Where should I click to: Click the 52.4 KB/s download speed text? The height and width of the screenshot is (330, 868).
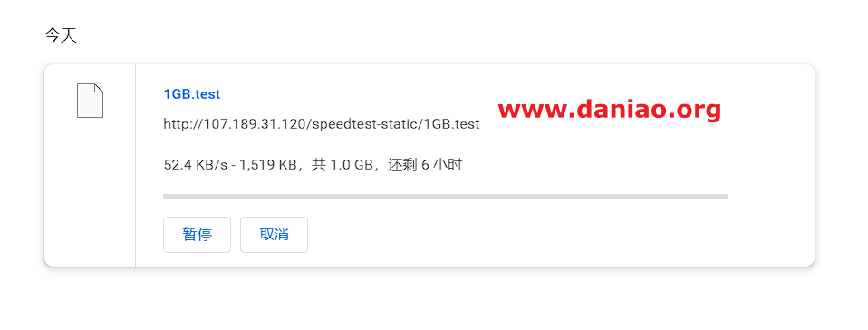click(x=196, y=165)
